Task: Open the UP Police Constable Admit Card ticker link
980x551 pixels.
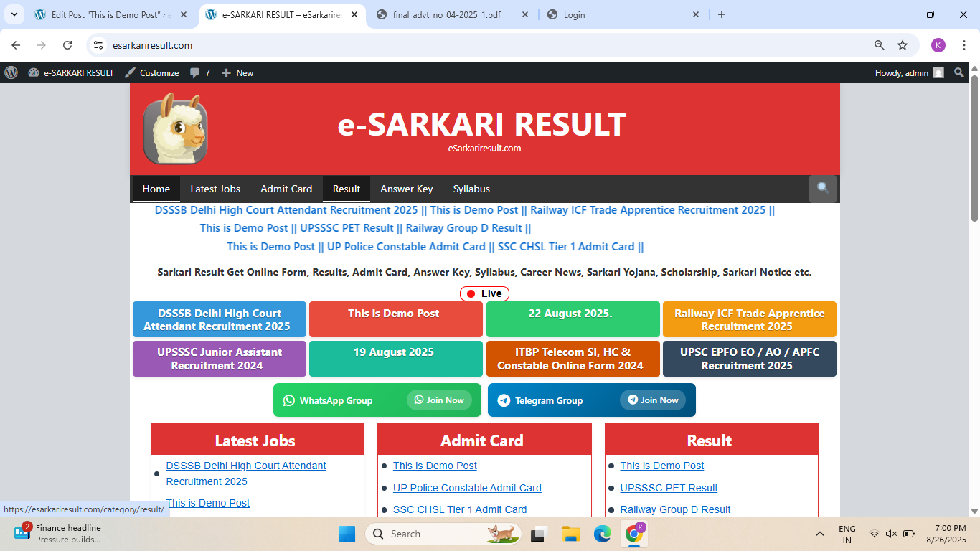Action: pos(406,246)
